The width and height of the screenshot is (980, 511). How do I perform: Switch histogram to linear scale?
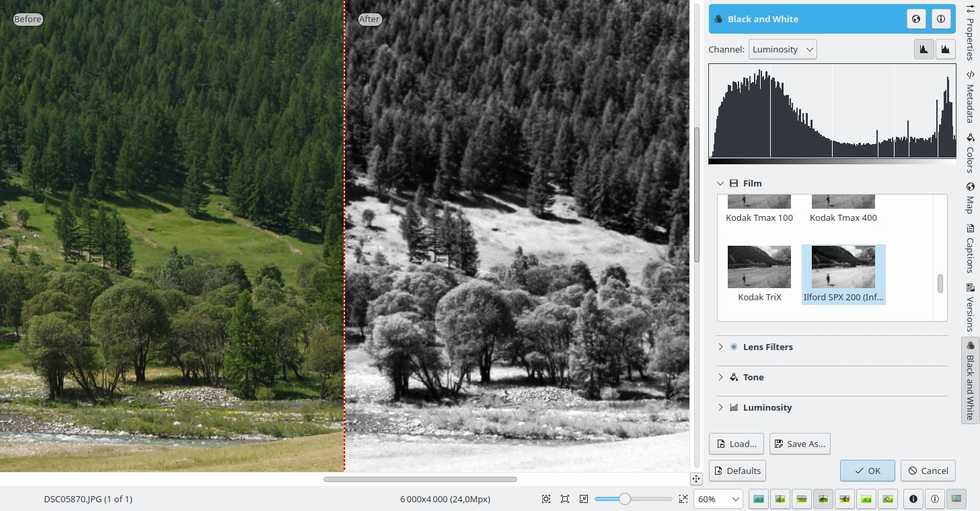pos(924,49)
